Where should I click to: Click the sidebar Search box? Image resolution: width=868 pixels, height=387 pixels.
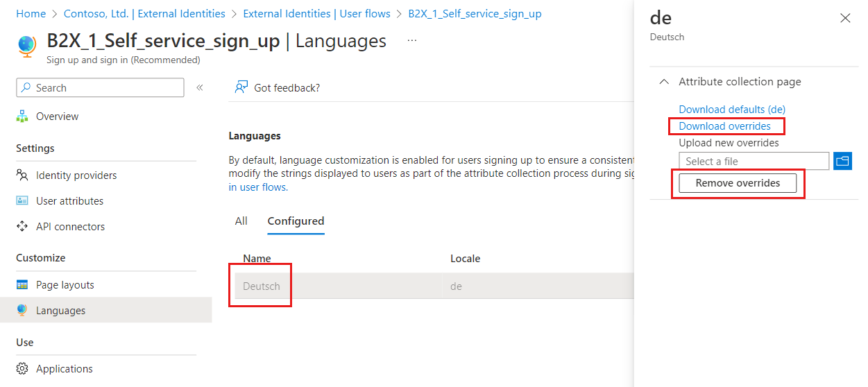(100, 87)
